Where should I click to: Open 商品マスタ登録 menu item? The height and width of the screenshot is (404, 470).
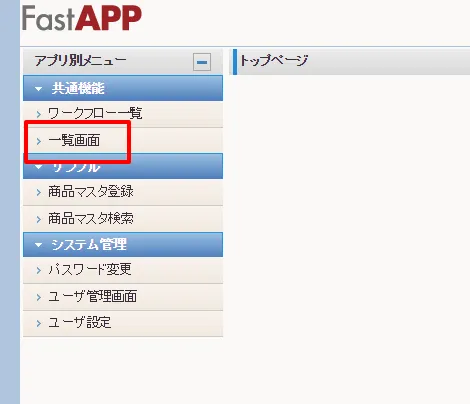pyautogui.click(x=123, y=192)
